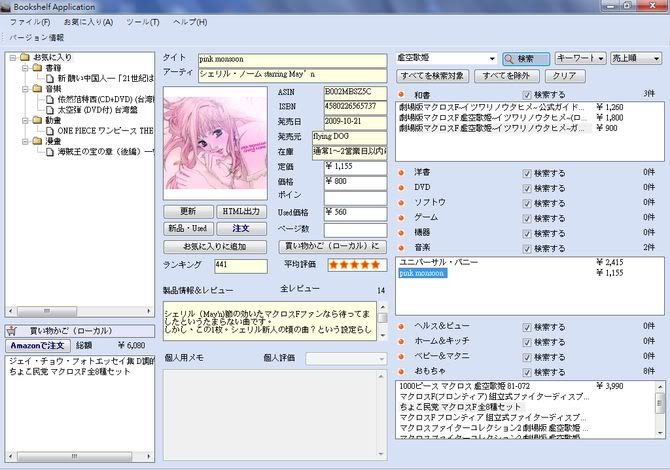Image resolution: width=670 pixels, height=470 pixels.
Task: Click the toy results list scrollbar
Action: point(660,409)
